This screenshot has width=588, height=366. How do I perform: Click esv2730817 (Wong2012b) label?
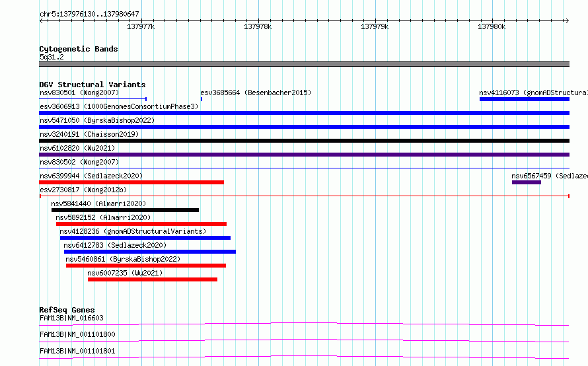click(83, 190)
